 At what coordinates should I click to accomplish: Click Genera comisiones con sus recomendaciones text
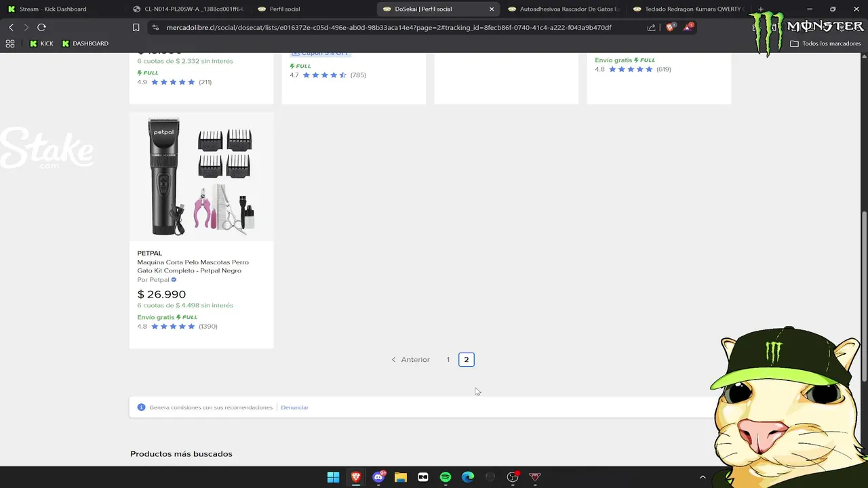pos(211,407)
